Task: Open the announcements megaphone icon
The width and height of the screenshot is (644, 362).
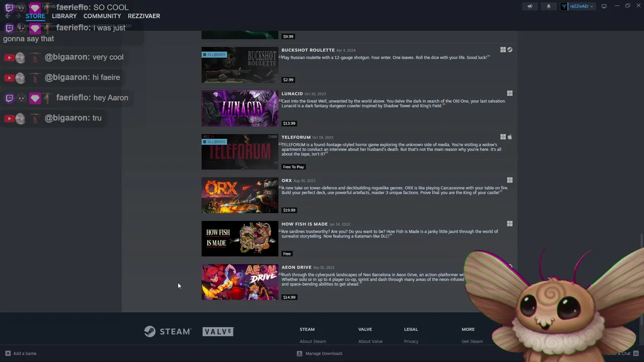Action: click(x=530, y=6)
